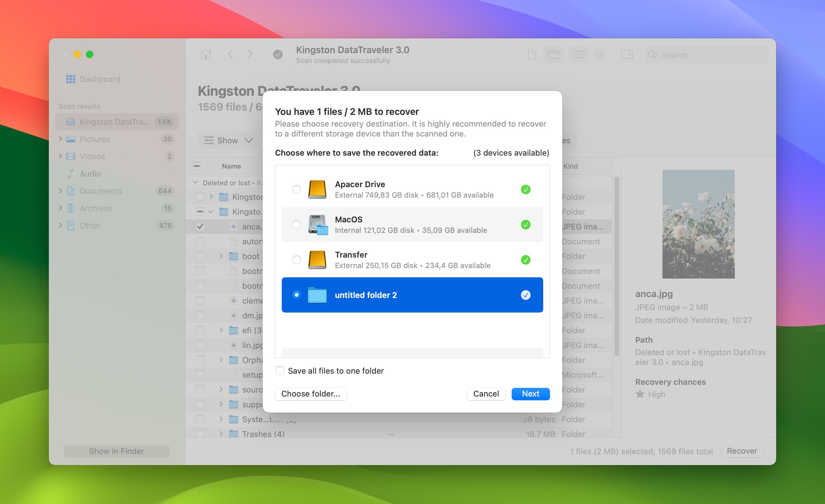Viewport: 825px width, 504px height.
Task: Cancel the recovery dialog
Action: click(x=486, y=394)
